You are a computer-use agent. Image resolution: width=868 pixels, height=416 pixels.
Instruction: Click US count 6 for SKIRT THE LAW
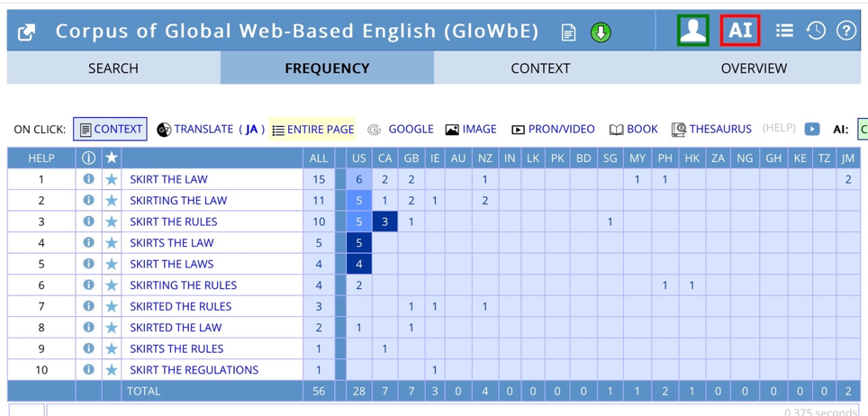(358, 179)
